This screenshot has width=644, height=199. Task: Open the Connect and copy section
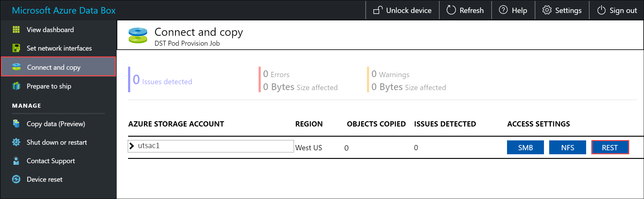[x=54, y=67]
